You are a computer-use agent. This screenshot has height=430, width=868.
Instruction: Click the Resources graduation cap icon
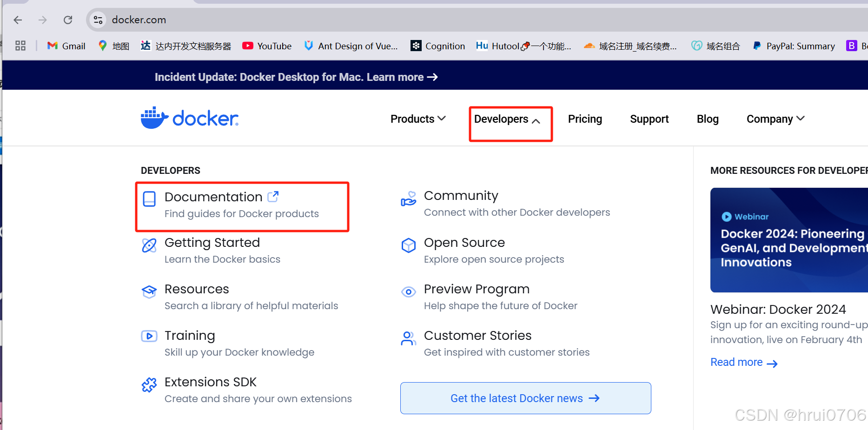click(x=149, y=291)
